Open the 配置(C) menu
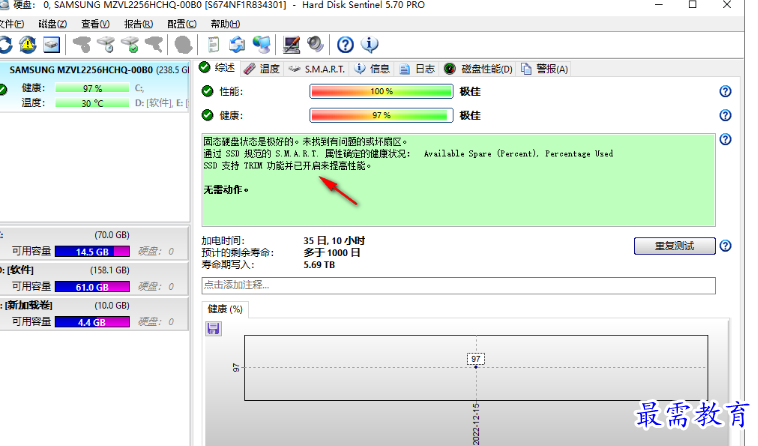The width and height of the screenshot is (758, 446). pos(182,24)
